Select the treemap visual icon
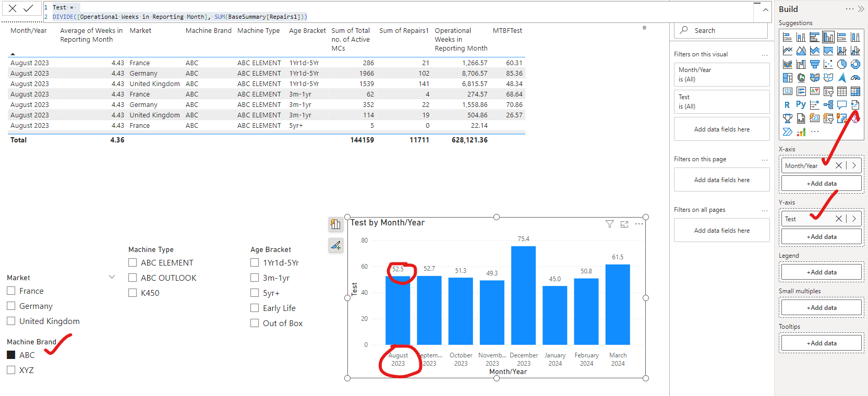 (788, 78)
